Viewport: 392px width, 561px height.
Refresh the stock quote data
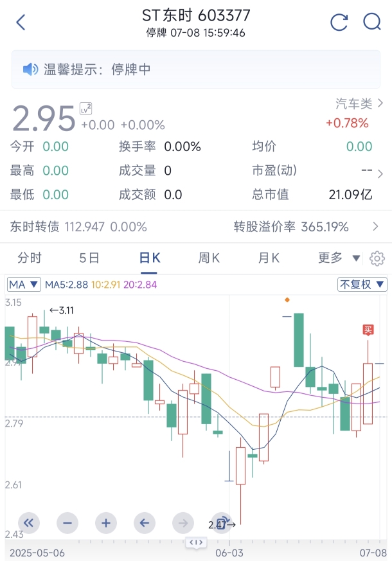point(339,22)
